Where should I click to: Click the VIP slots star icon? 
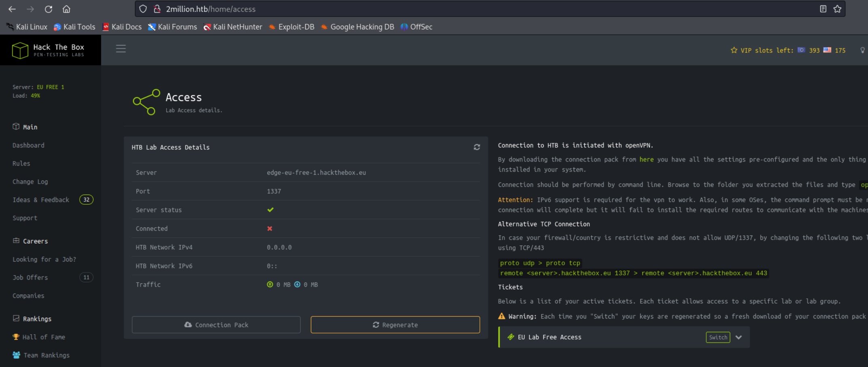734,50
